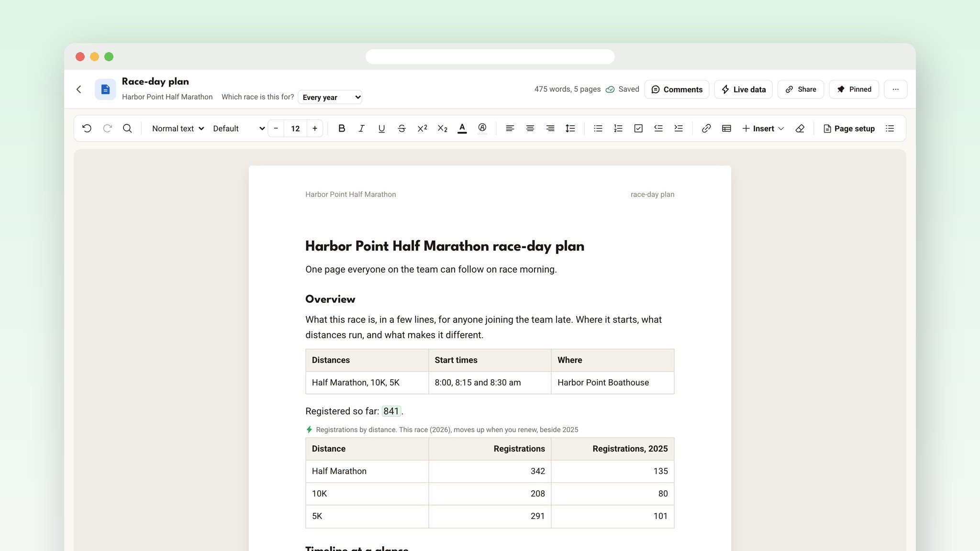Choose the text color
980x551 pixels.
click(462, 128)
